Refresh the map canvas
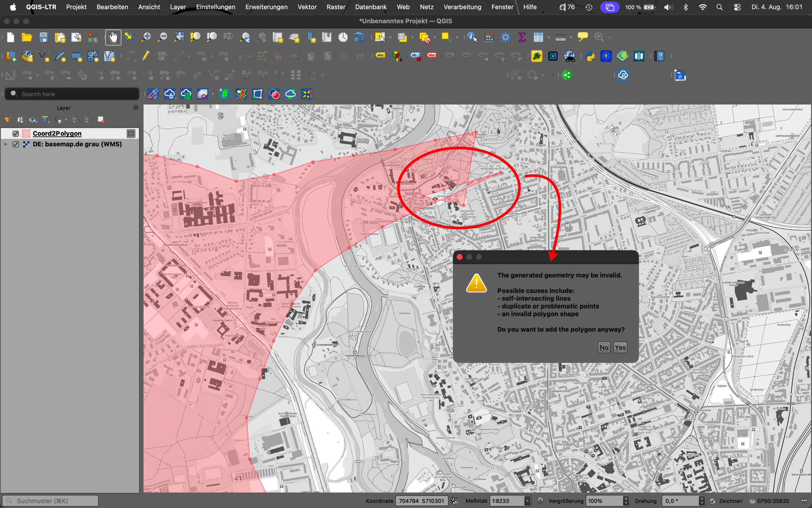The height and width of the screenshot is (508, 812). pyautogui.click(x=359, y=37)
